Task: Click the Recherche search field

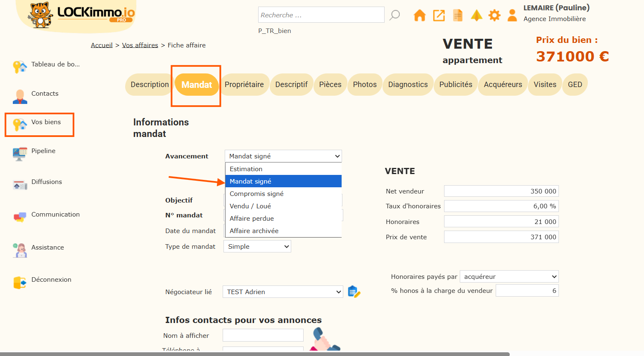Action: pos(321,15)
